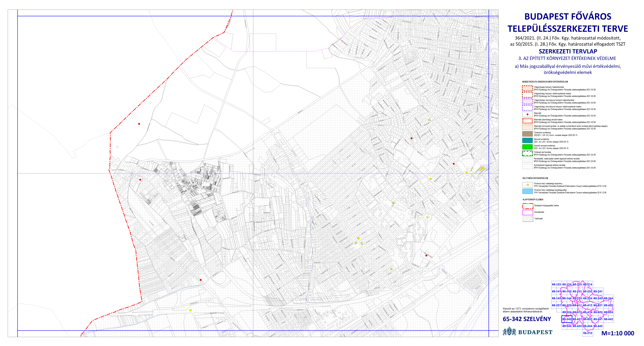Select sheet 65-344 in the index grid
644x346 pixels.
click(567, 326)
